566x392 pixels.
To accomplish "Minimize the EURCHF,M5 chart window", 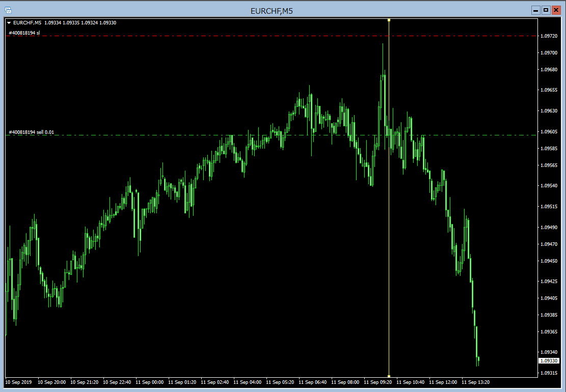I will 535,11.
